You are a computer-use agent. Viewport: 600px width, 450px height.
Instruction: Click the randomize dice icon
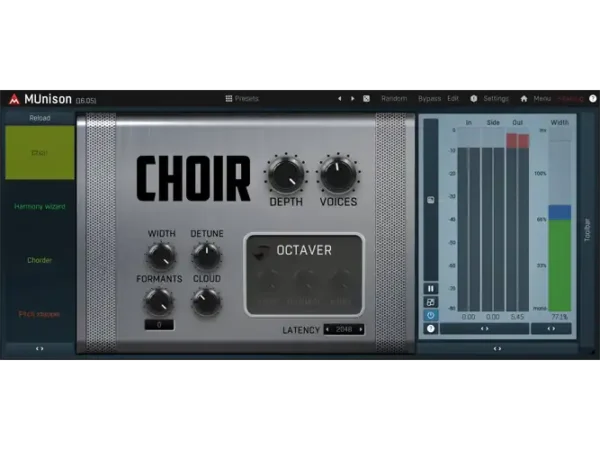[x=366, y=99]
